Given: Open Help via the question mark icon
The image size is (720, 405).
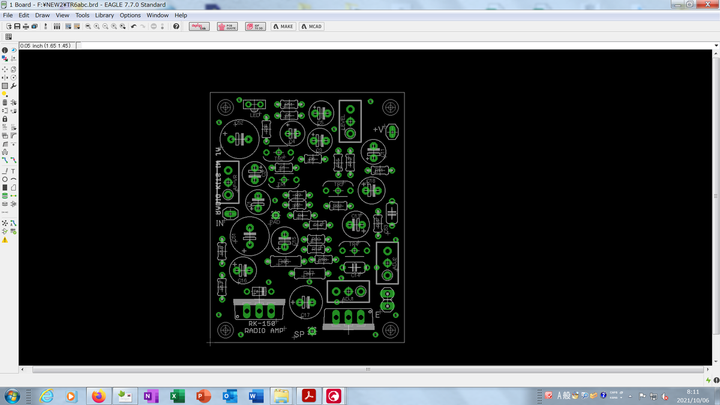Looking at the screenshot, I should (176, 26).
